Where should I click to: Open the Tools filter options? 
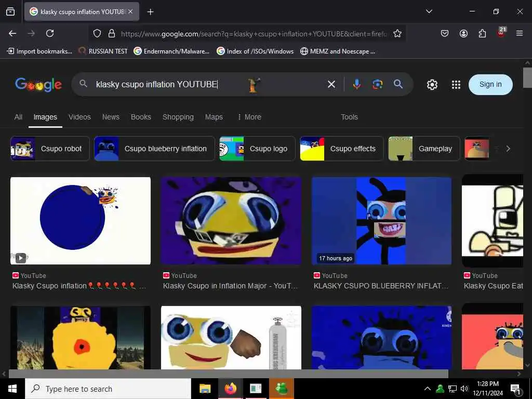(x=349, y=117)
